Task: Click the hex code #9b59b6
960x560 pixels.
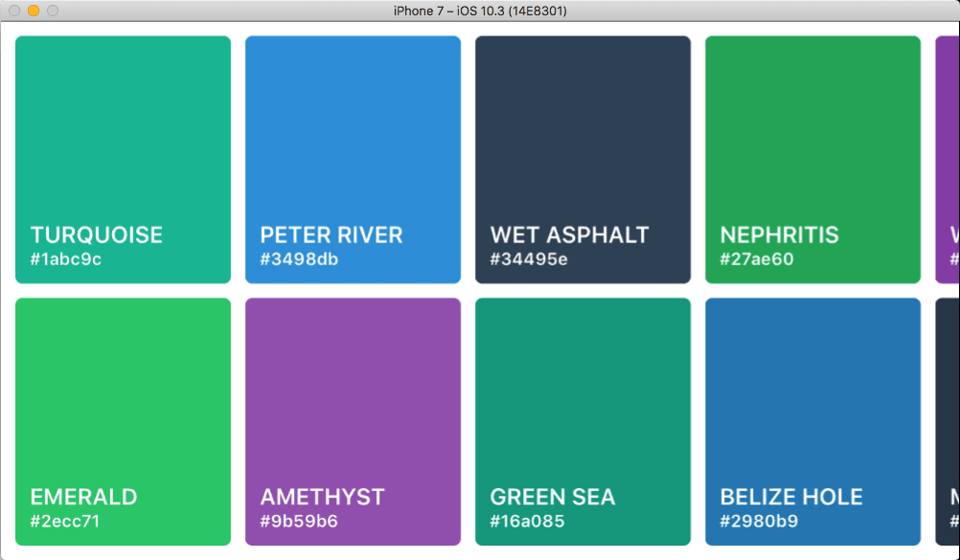Action: (x=297, y=521)
